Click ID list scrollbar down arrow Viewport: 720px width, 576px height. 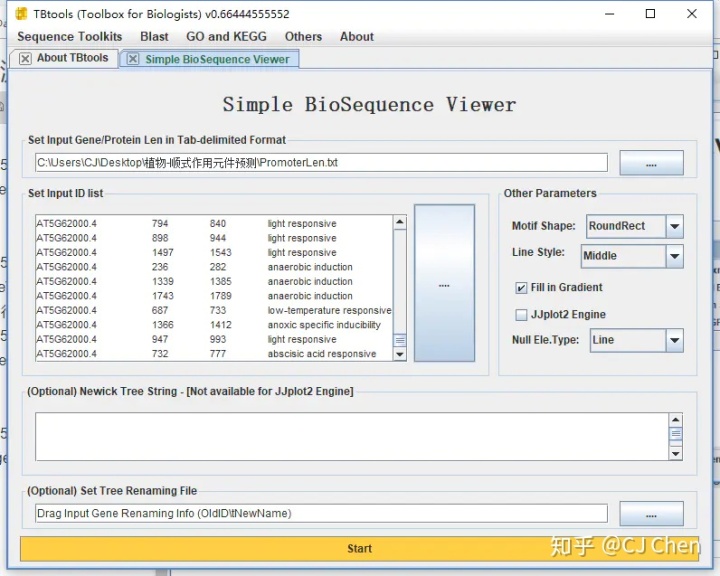click(x=400, y=354)
